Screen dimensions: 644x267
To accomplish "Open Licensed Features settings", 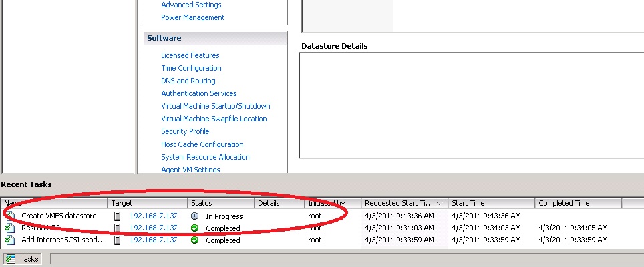I will tap(190, 55).
